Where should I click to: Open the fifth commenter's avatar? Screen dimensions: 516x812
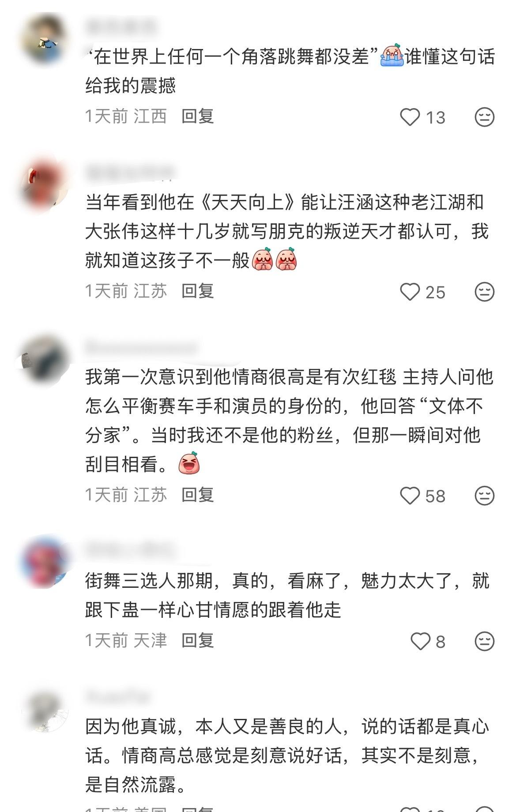point(46,709)
